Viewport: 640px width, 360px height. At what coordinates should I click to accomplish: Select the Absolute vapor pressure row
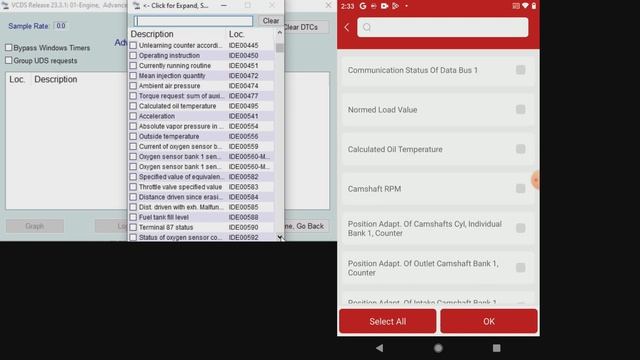point(202,126)
